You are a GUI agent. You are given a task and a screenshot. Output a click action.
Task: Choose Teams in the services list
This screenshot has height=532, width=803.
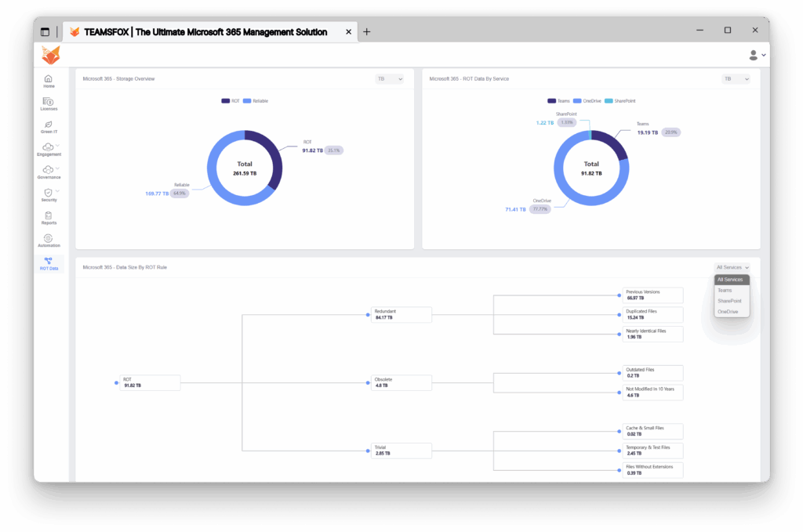click(732, 291)
